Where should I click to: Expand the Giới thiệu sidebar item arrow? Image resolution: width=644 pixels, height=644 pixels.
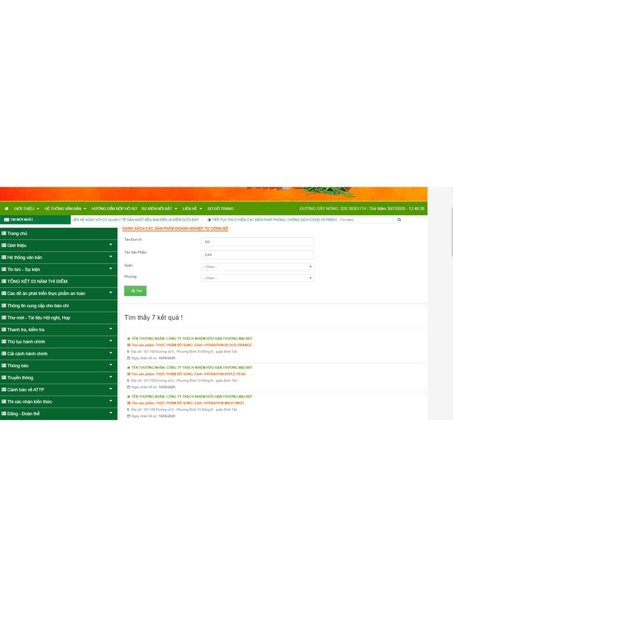(111, 245)
